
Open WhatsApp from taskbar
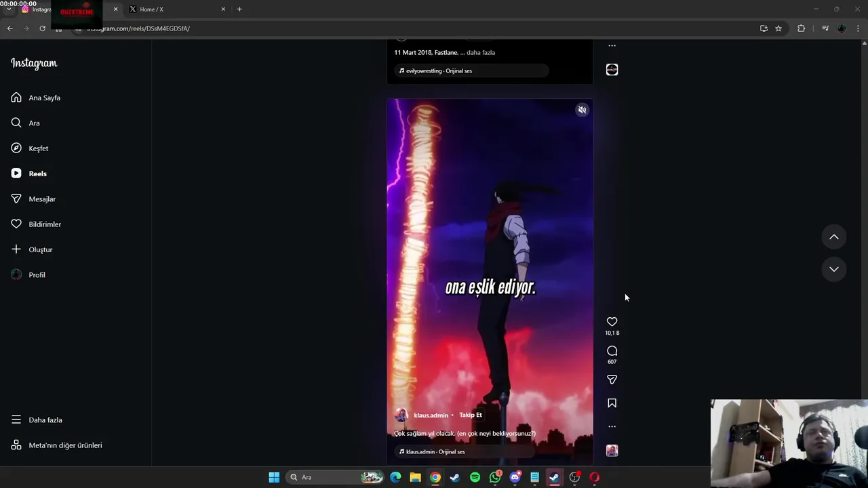pos(495,477)
